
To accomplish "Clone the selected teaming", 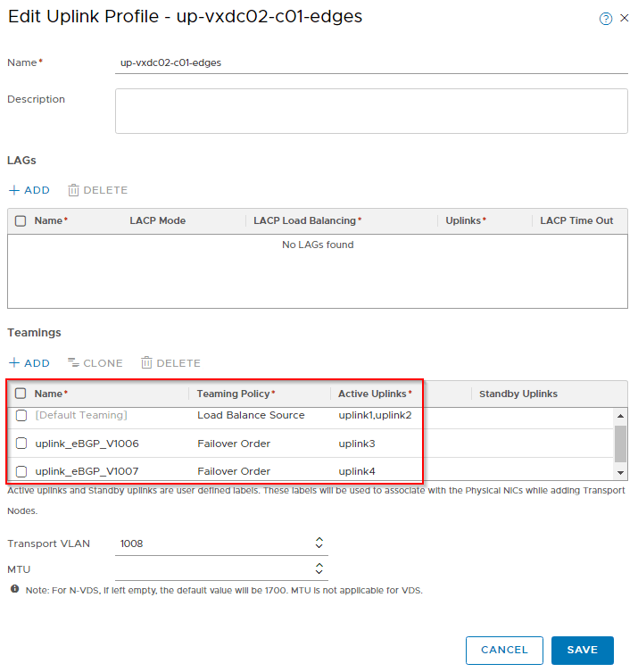I will coord(95,363).
